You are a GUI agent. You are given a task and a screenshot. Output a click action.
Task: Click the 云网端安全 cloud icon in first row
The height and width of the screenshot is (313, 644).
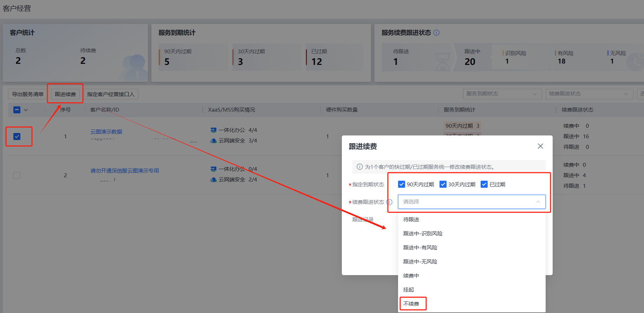pyautogui.click(x=213, y=141)
